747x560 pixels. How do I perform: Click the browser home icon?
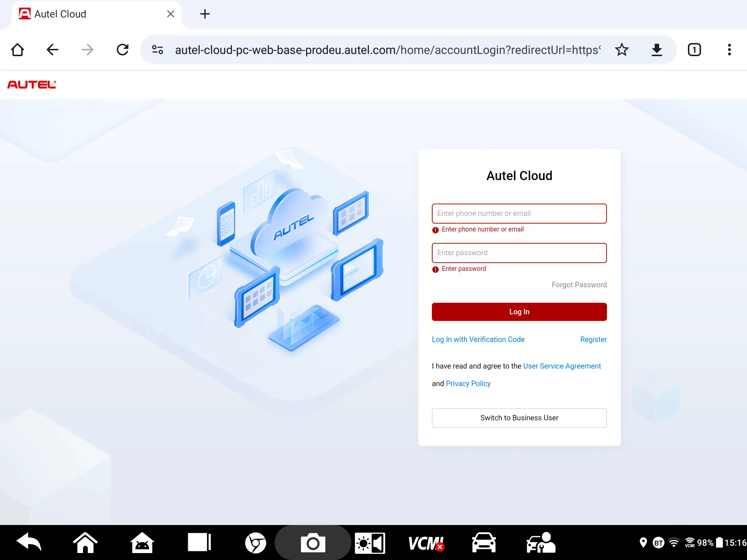point(18,50)
